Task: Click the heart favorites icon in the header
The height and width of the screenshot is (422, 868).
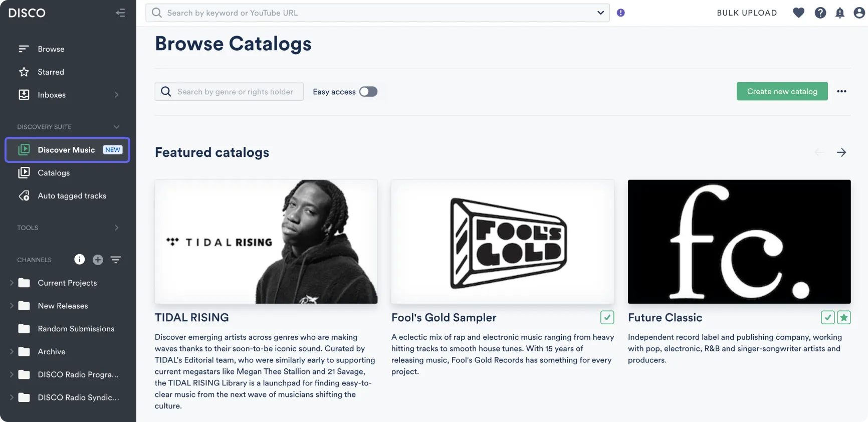Action: pos(798,13)
